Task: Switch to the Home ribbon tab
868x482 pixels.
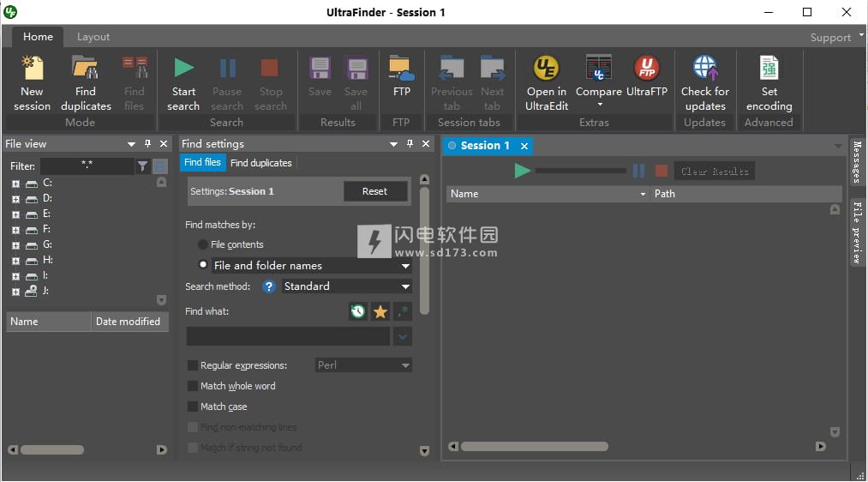Action: pos(38,37)
